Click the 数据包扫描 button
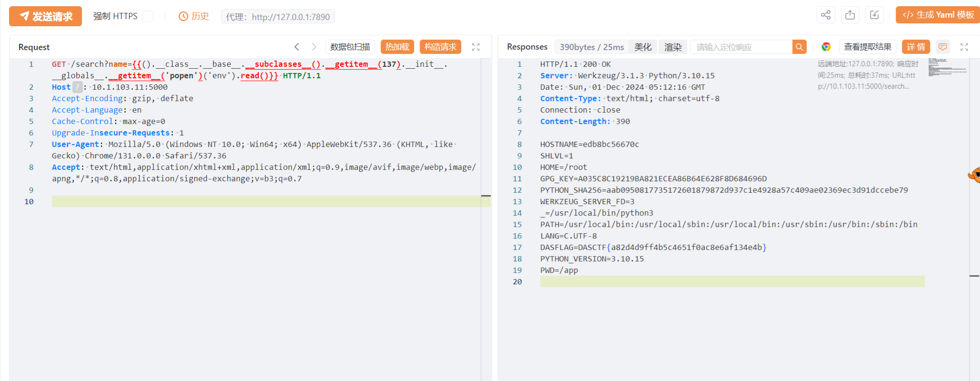The width and height of the screenshot is (980, 381). 350,47
